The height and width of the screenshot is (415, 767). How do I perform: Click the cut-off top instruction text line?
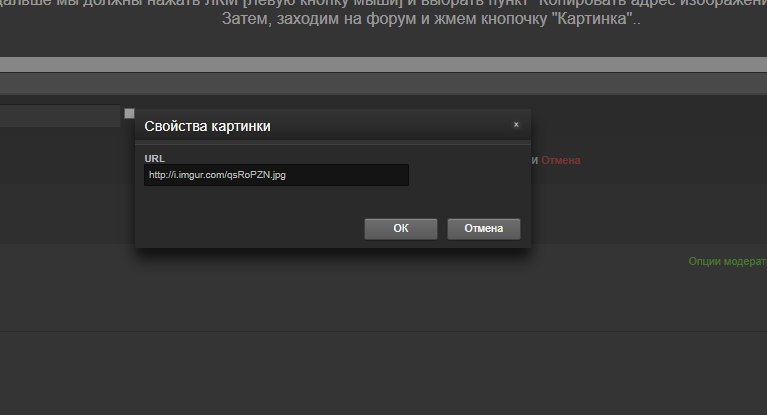[x=384, y=3]
